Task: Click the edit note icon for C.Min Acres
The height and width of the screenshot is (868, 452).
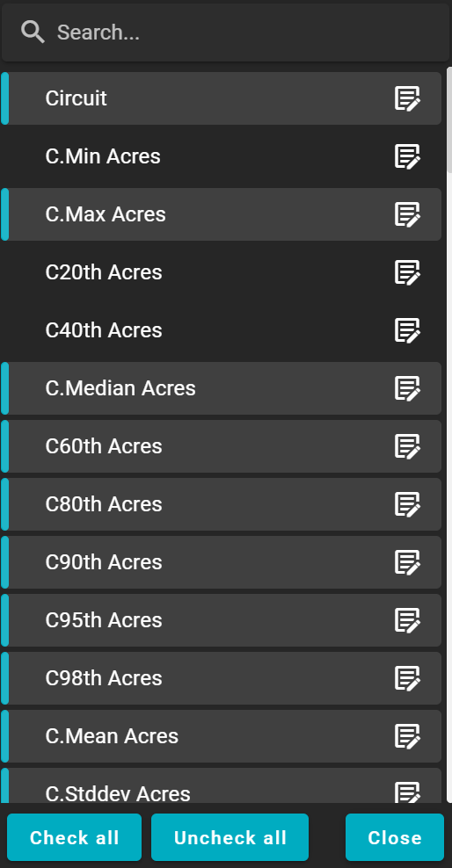Action: (x=407, y=156)
